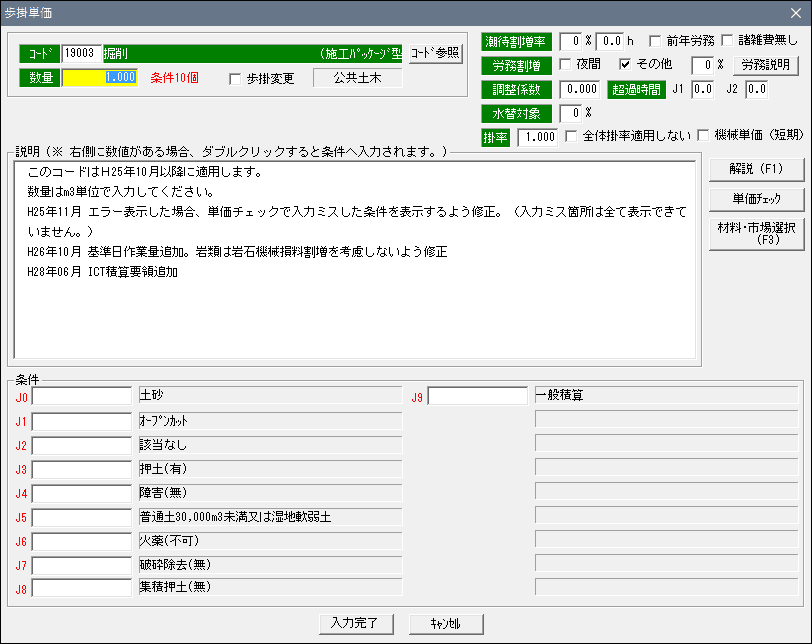Click the コード参照 button
Viewport: 812px width, 644px height.
[436, 53]
